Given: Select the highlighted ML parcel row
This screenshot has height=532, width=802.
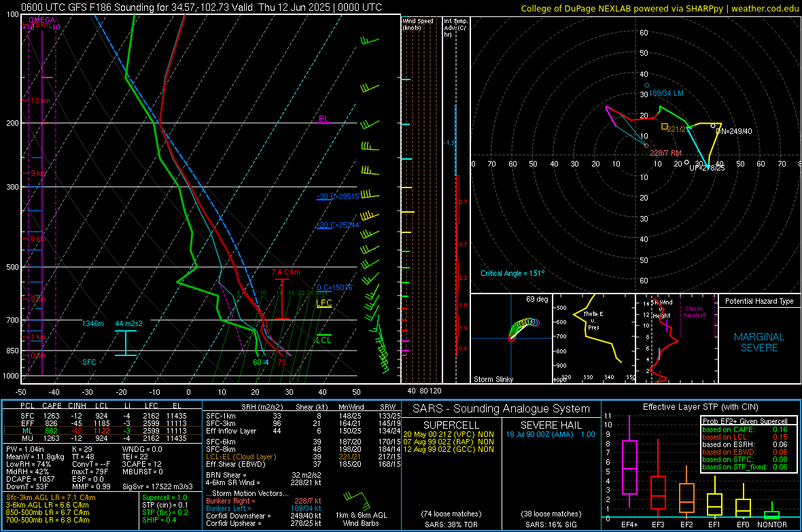Looking at the screenshot, I should (103, 431).
